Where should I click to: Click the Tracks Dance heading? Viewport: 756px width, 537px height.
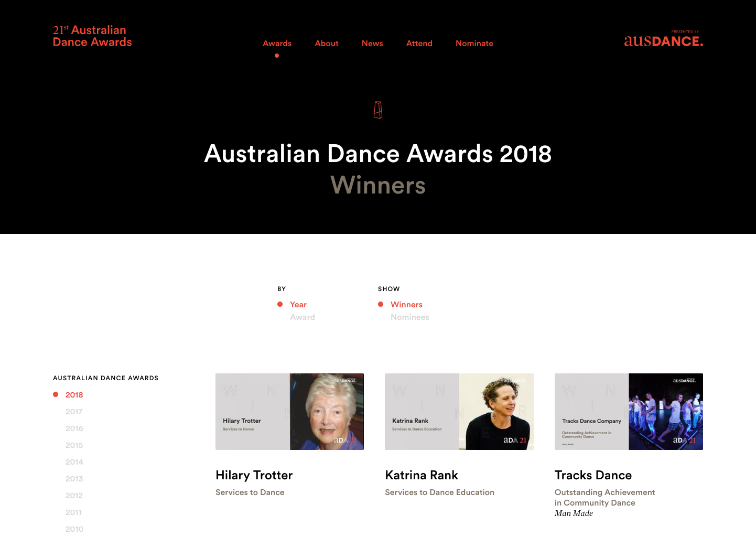click(593, 475)
